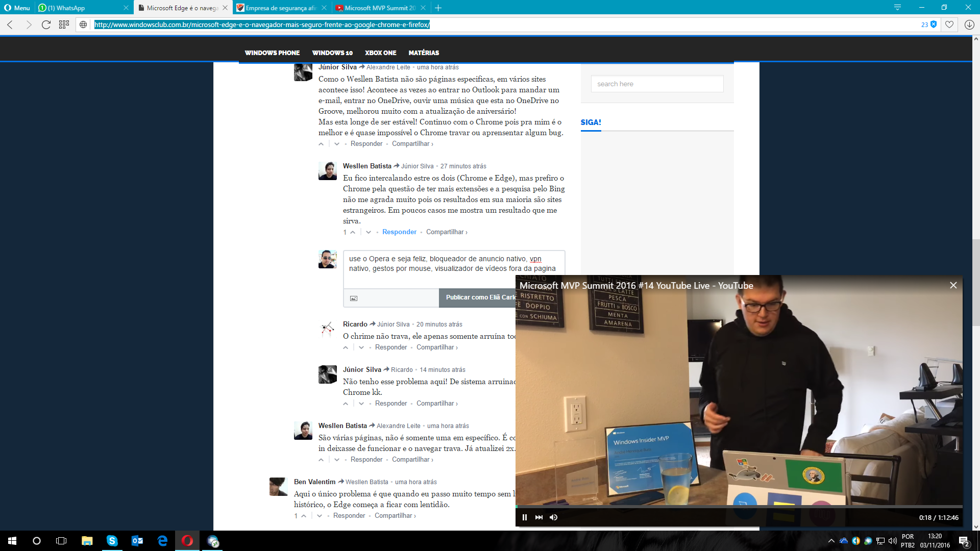Downvote Wesllen Batista's Chrome e Edge comment

click(369, 232)
